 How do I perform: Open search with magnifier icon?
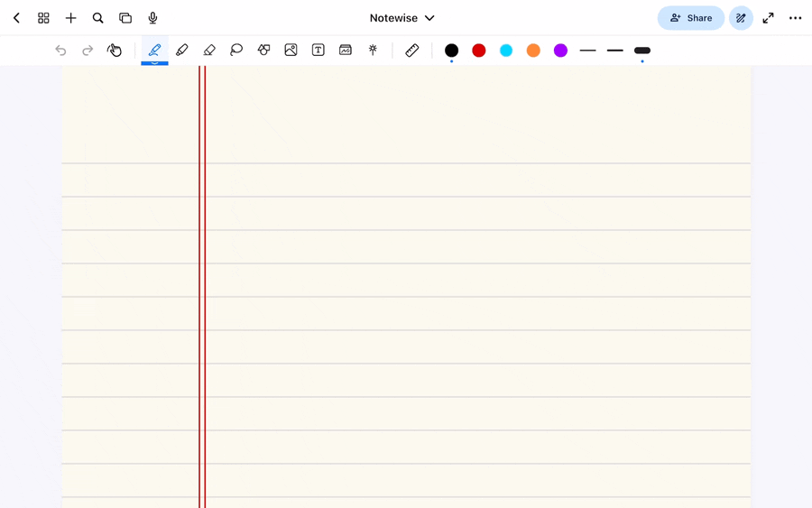pyautogui.click(x=97, y=18)
